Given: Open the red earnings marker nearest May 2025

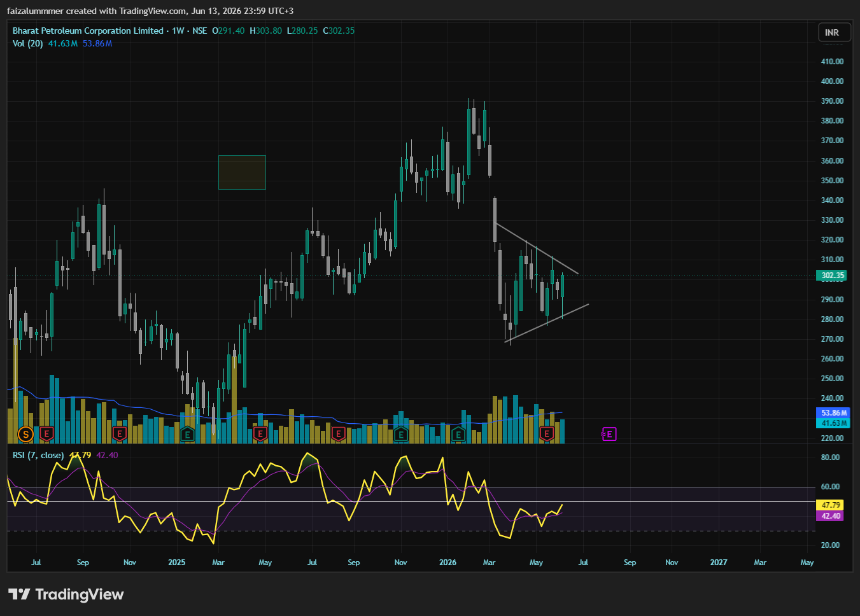Looking at the screenshot, I should 260,435.
